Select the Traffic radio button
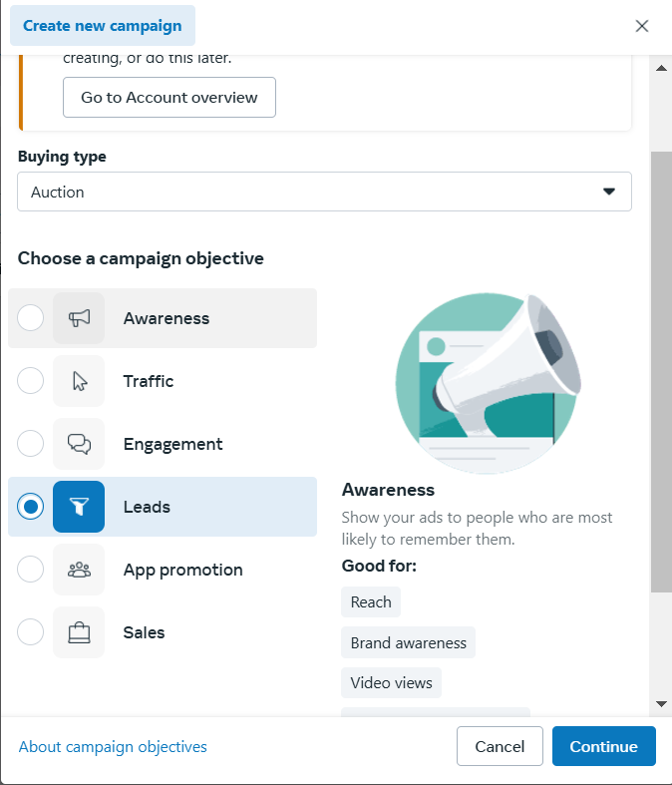672x785 pixels. click(31, 381)
